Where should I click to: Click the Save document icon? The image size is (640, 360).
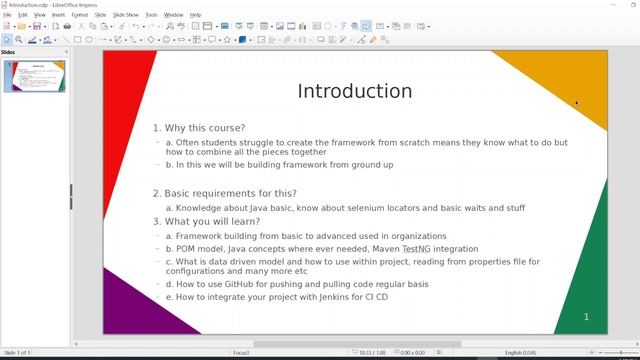(x=37, y=26)
